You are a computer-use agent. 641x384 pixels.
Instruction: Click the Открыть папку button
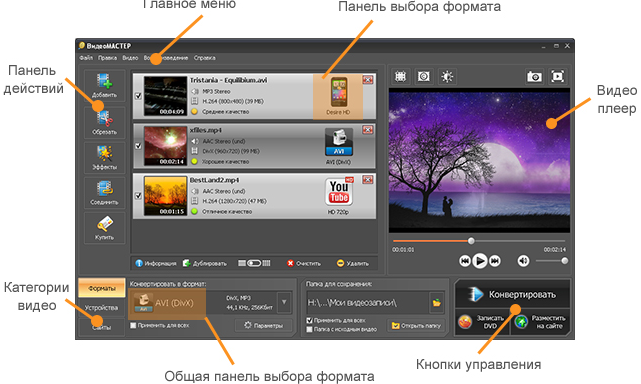click(416, 326)
